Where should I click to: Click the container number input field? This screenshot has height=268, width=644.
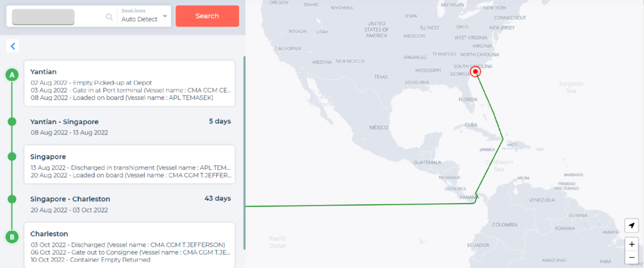57,16
